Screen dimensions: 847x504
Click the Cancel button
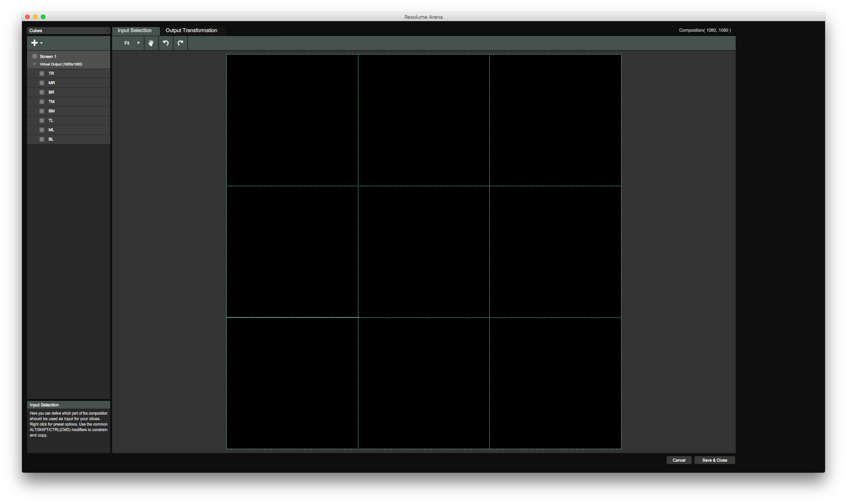point(679,460)
